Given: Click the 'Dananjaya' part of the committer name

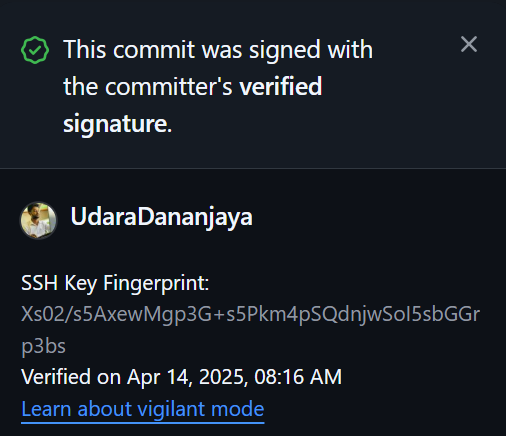Looking at the screenshot, I should 195,217.
